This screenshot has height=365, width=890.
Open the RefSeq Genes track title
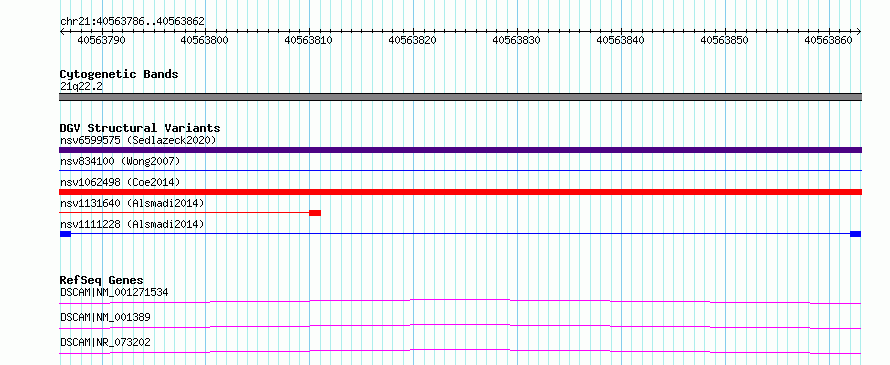(102, 280)
